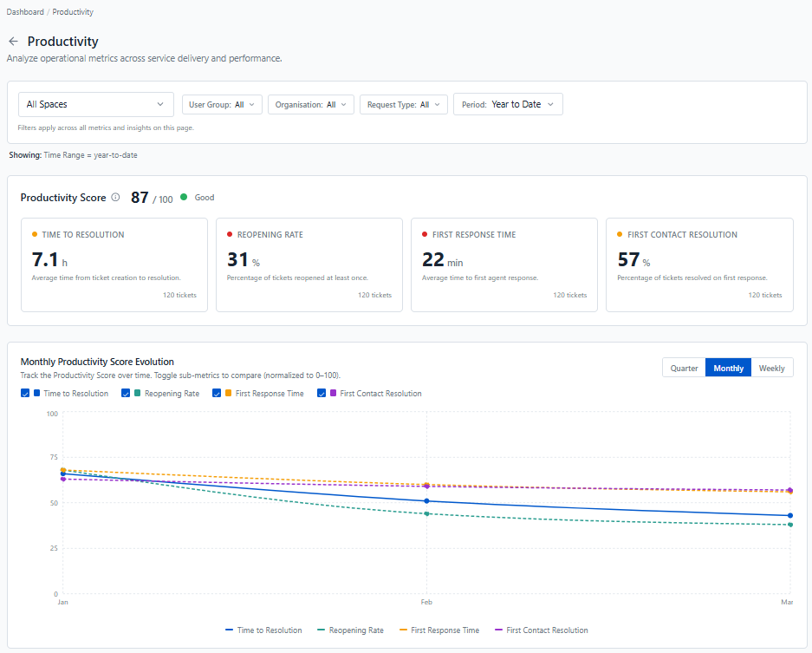Select the Weekly chart tab
This screenshot has height=653, width=812.
coord(771,368)
